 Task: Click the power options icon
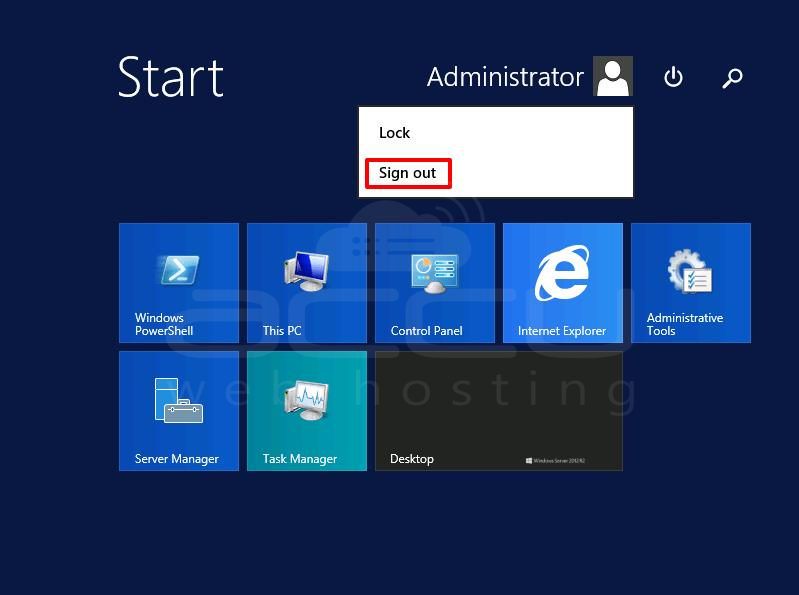(673, 77)
